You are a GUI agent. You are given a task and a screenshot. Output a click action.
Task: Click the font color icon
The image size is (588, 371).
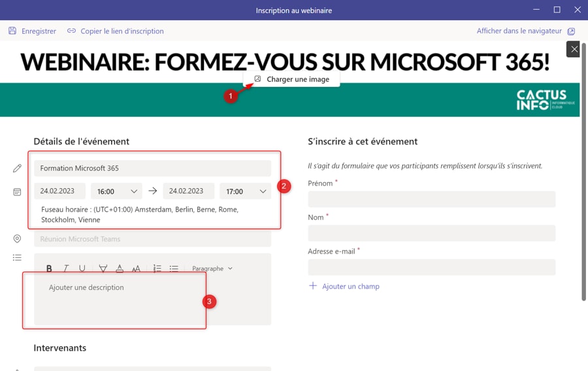point(120,268)
